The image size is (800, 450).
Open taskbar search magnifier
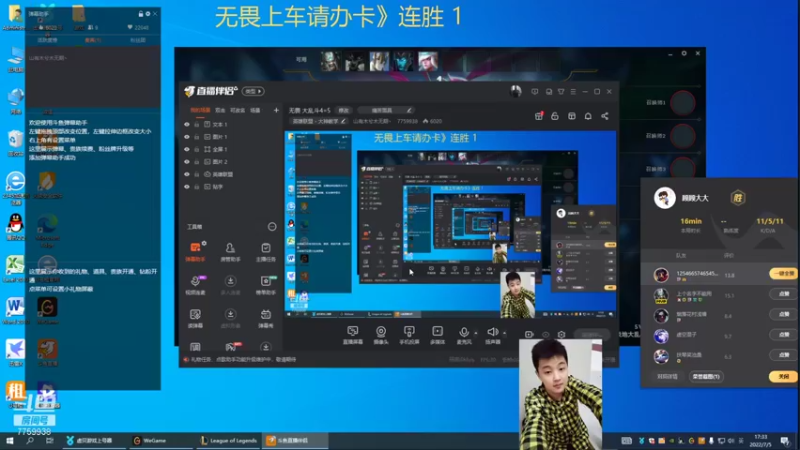pos(30,440)
